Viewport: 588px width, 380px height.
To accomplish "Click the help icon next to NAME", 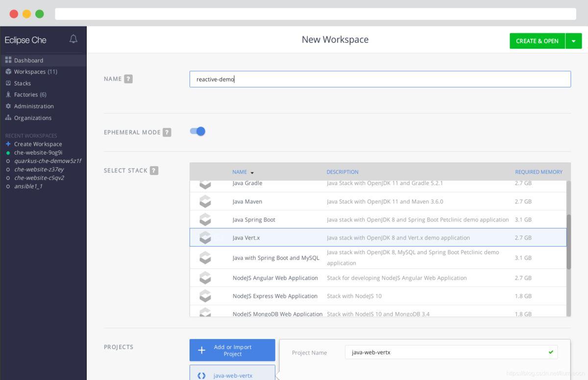I will [x=128, y=79].
